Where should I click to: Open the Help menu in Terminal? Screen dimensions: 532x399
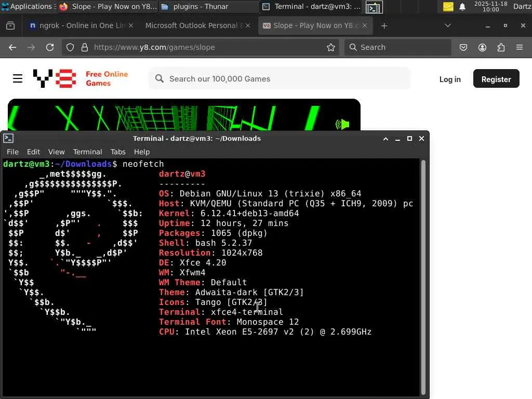(x=141, y=152)
